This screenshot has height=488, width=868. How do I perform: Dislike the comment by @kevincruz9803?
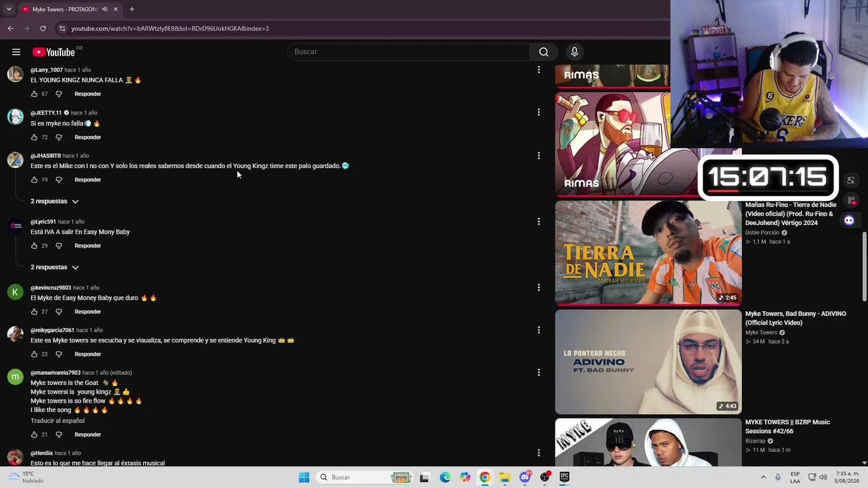(58, 312)
